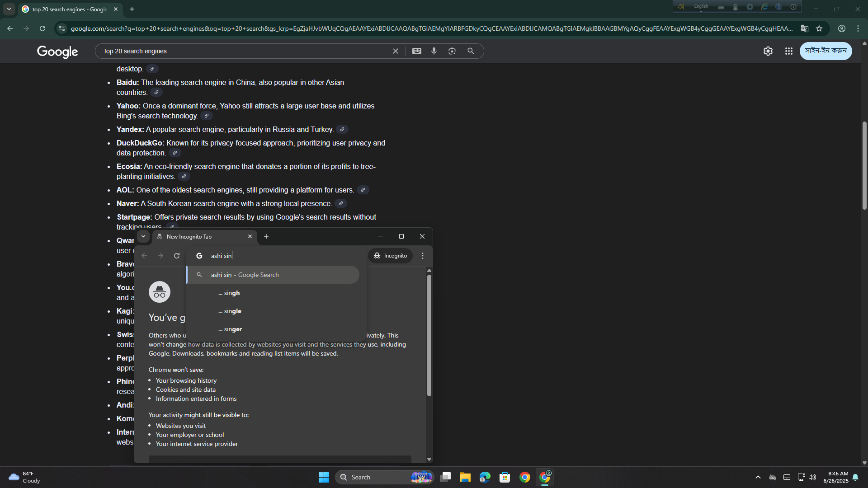Click the Incognito window vertical scrollbar
Image resolution: width=868 pixels, height=488 pixels.
429,335
